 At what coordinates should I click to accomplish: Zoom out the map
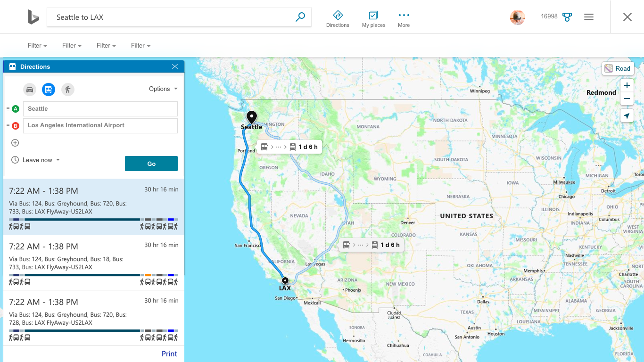[x=627, y=99]
